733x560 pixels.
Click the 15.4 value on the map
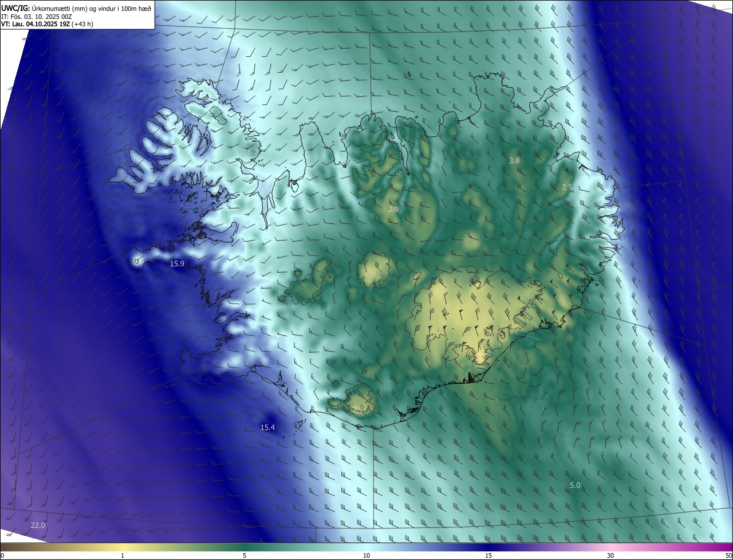point(267,428)
